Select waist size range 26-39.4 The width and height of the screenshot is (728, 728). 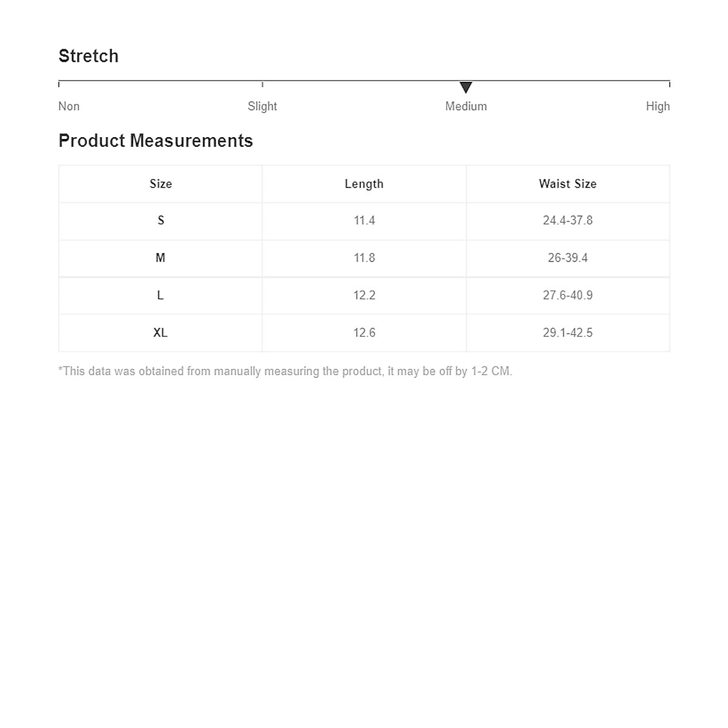click(568, 258)
